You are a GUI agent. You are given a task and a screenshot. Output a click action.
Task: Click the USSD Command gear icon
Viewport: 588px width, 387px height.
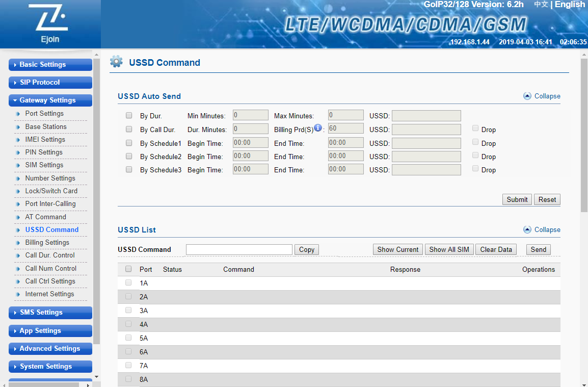tap(116, 62)
